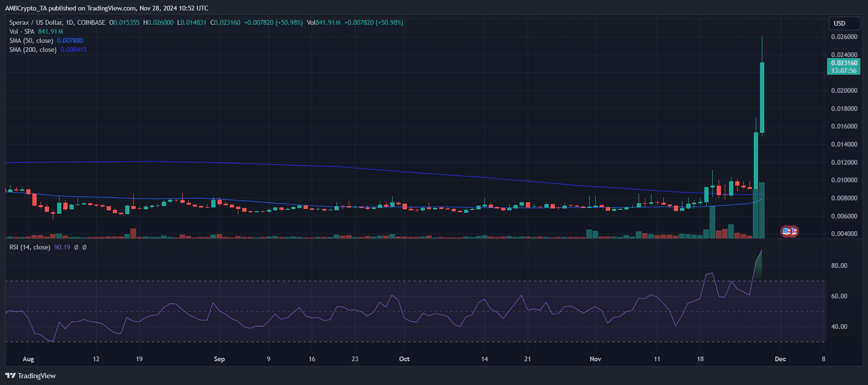The image size is (868, 385).
Task: Click the open price O0.015355
Action: [124, 22]
